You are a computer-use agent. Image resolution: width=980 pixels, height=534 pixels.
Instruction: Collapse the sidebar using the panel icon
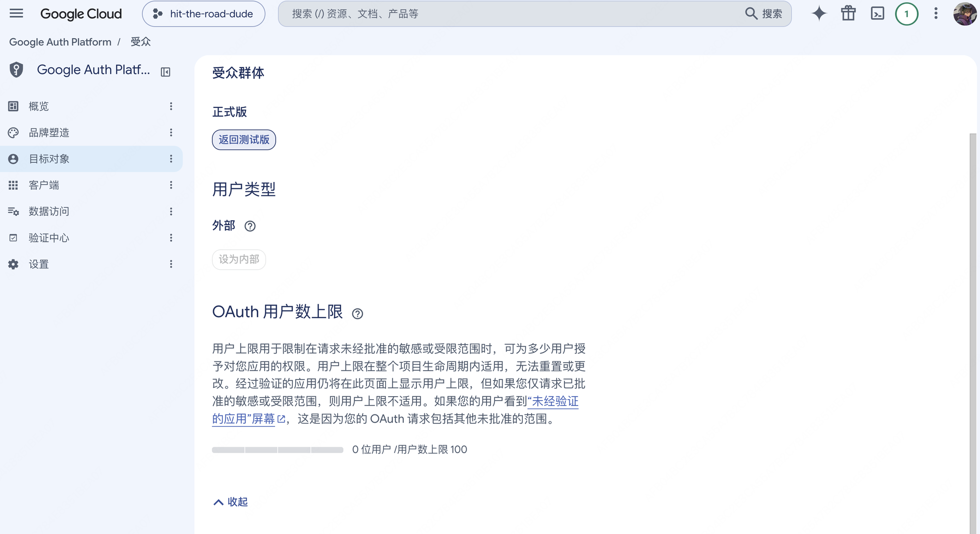click(166, 72)
